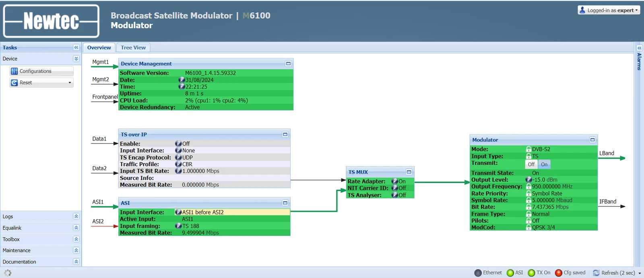Click the lock beside Output Frequency
This screenshot has width=644, height=278.
click(x=529, y=186)
